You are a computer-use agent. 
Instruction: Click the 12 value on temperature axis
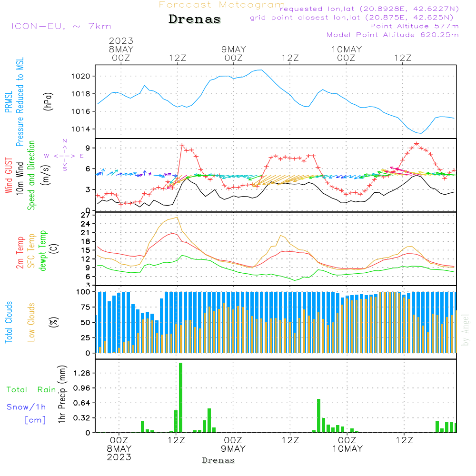(x=86, y=259)
